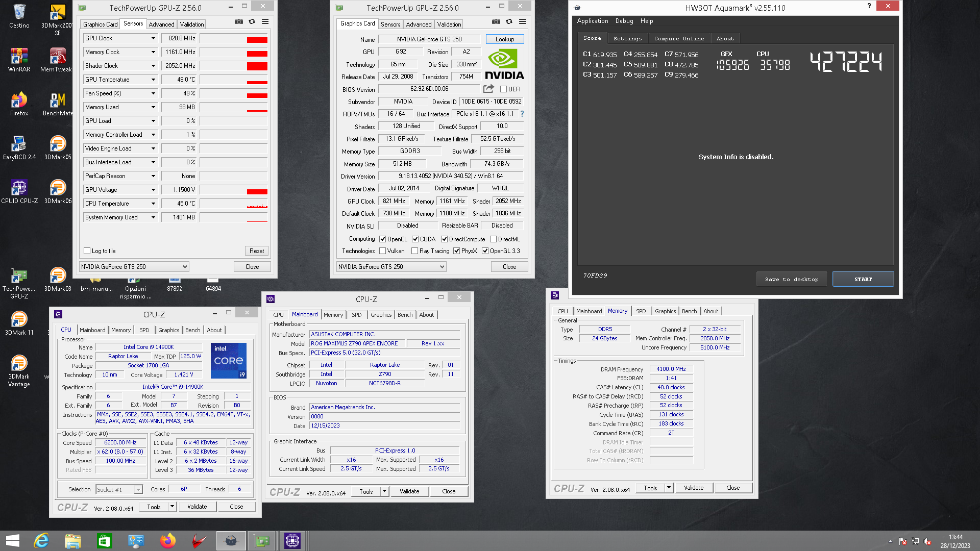Open GPU selector dropdown in GPU-Z Graphics Card window

click(x=391, y=267)
